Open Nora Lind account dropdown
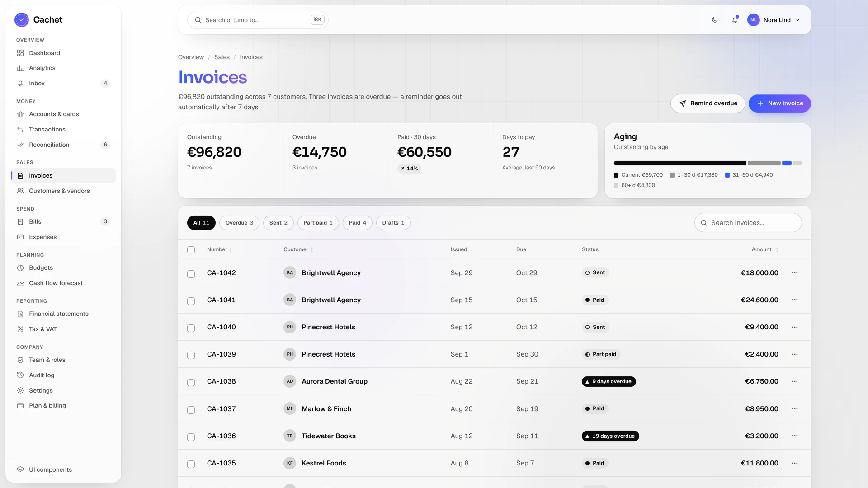 click(774, 20)
